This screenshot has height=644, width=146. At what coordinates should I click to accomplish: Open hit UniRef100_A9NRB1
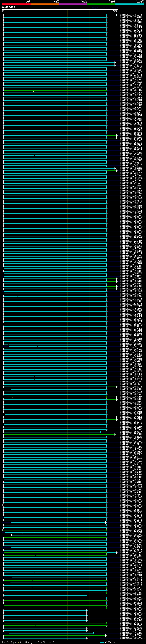pyautogui.click(x=131, y=17)
